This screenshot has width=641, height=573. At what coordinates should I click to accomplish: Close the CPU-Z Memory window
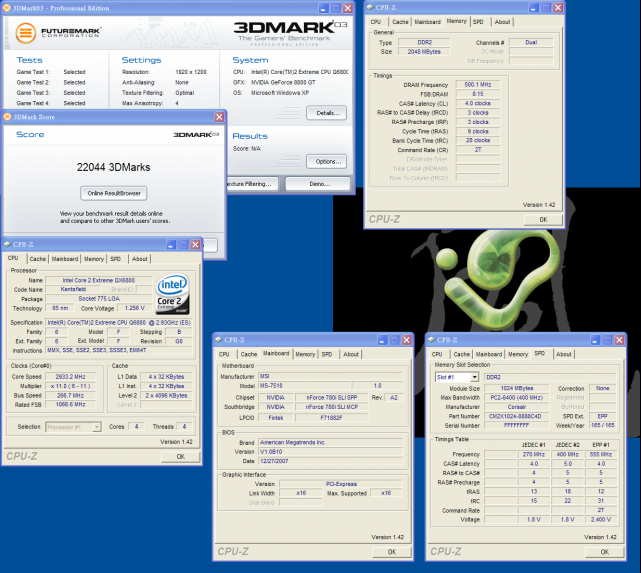point(558,7)
